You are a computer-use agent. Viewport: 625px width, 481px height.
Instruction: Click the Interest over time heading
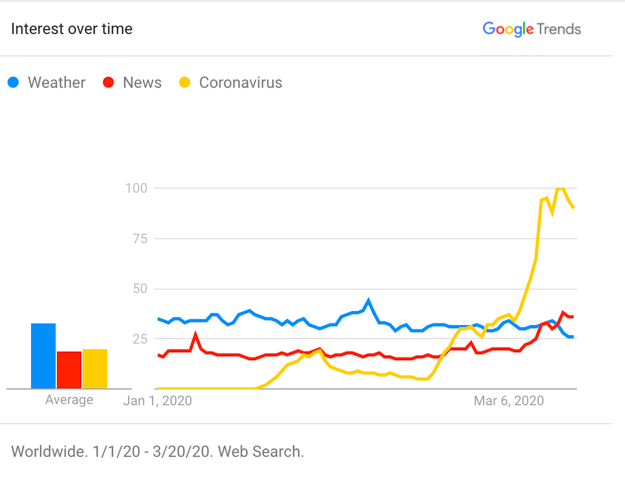[71, 29]
